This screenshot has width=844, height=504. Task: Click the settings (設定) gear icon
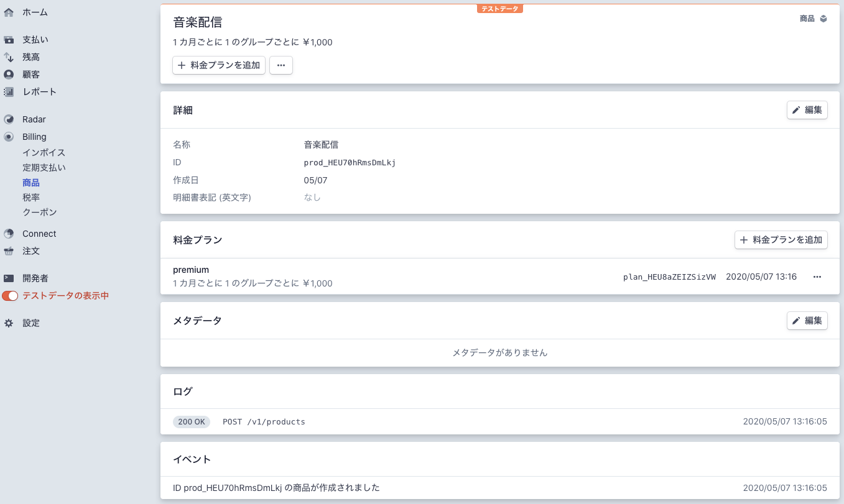point(9,323)
